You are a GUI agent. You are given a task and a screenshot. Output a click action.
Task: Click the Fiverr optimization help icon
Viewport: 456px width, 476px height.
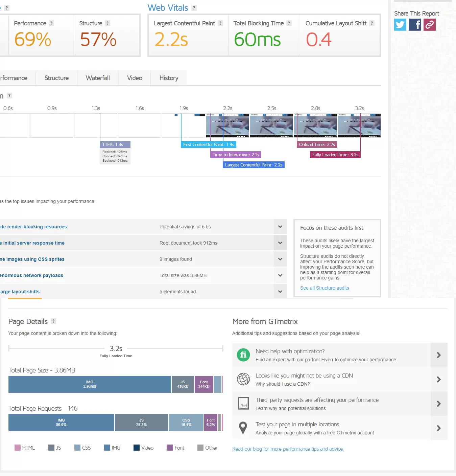[243, 355]
